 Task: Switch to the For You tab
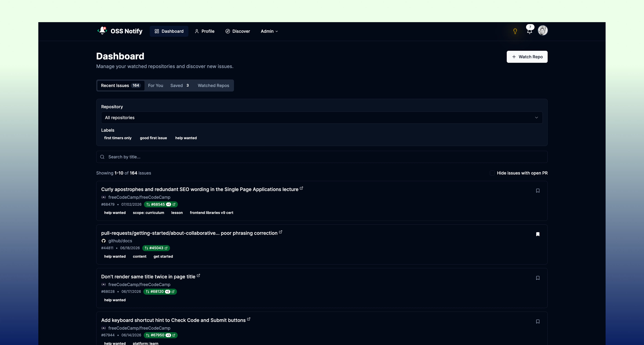[x=156, y=86]
